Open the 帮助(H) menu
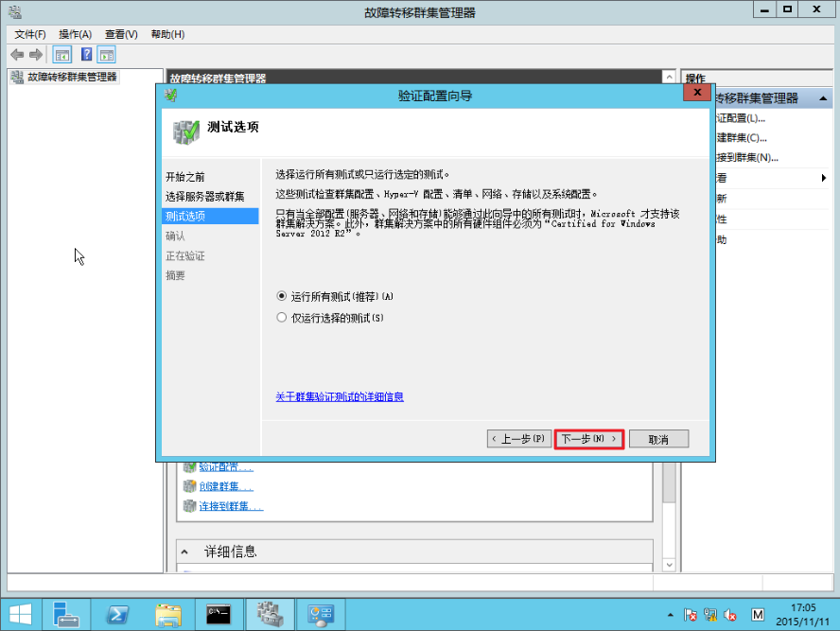Image resolution: width=840 pixels, height=631 pixels. [167, 34]
